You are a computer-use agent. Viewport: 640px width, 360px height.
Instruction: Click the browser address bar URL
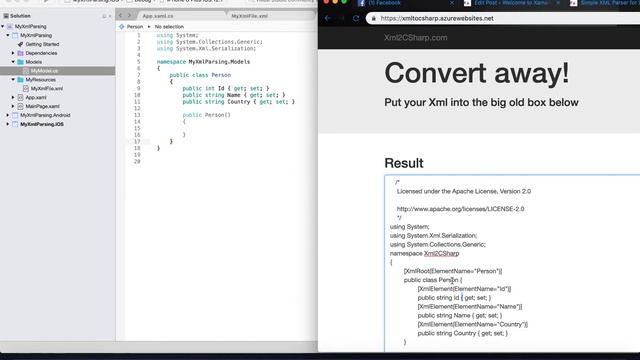click(437, 18)
